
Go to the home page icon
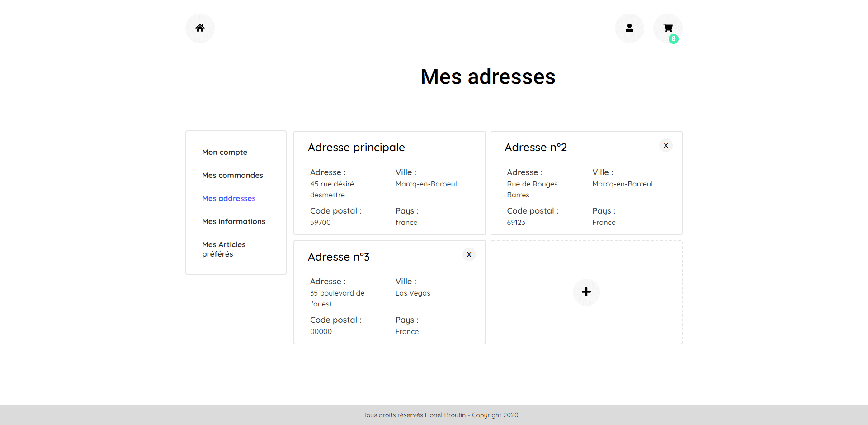coord(200,28)
